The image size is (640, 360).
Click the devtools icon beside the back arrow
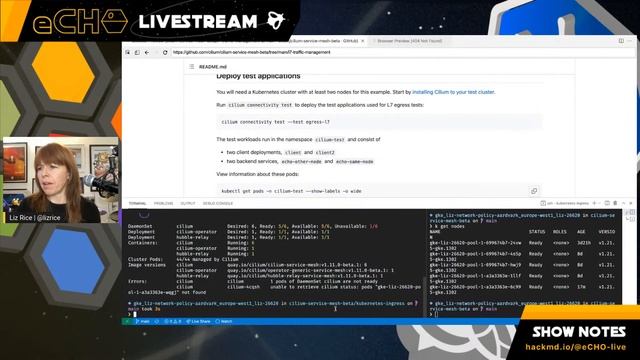(x=137, y=52)
